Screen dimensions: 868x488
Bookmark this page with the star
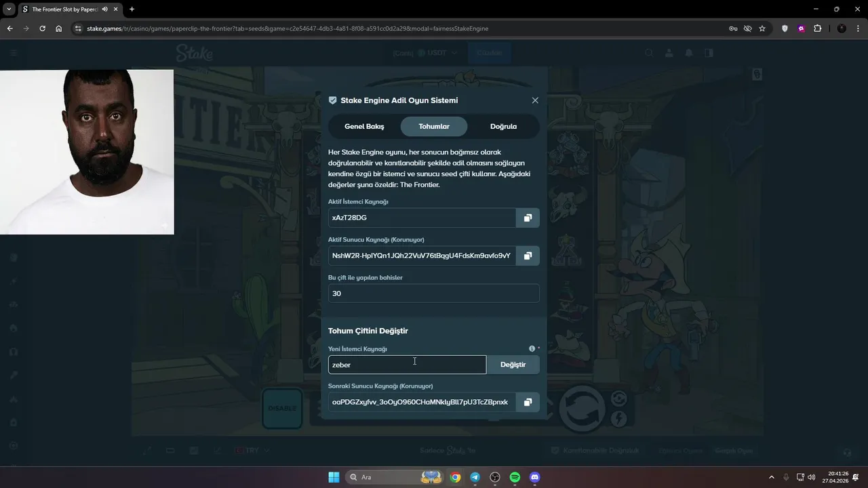point(762,28)
